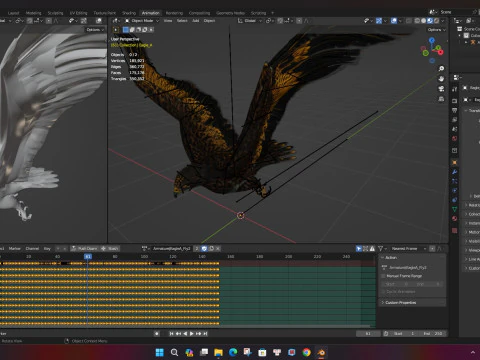This screenshot has width=480, height=360.
Task: Click the viewport zoom magnifier gizmo
Action: [x=441, y=69]
